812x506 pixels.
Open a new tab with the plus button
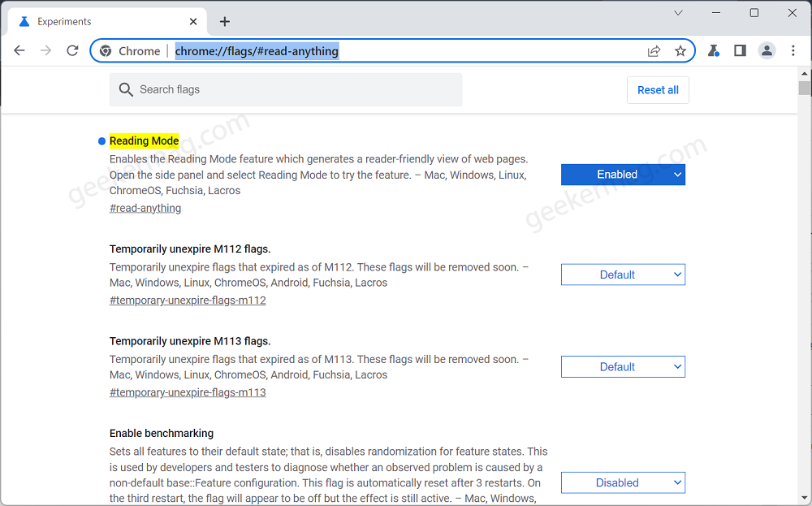(224, 21)
